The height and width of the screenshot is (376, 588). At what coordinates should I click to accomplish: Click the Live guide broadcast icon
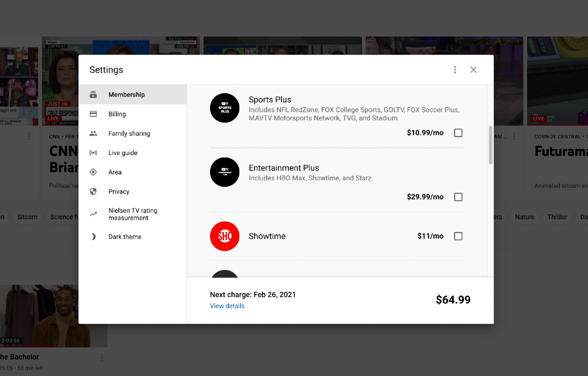[93, 153]
